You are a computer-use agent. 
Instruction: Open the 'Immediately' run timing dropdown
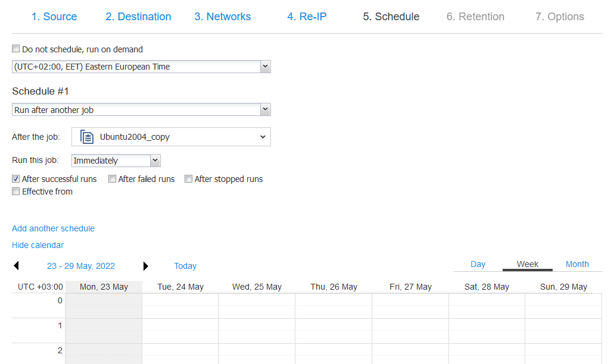(x=116, y=161)
